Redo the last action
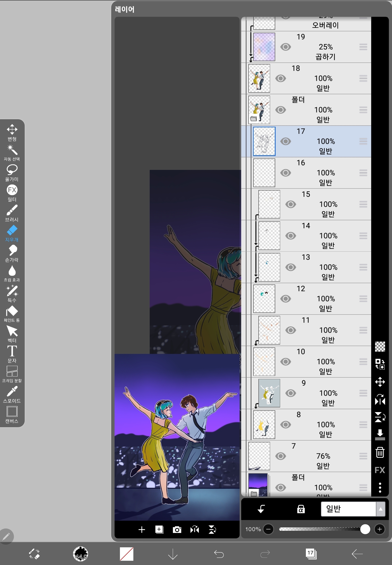 pos(265,554)
